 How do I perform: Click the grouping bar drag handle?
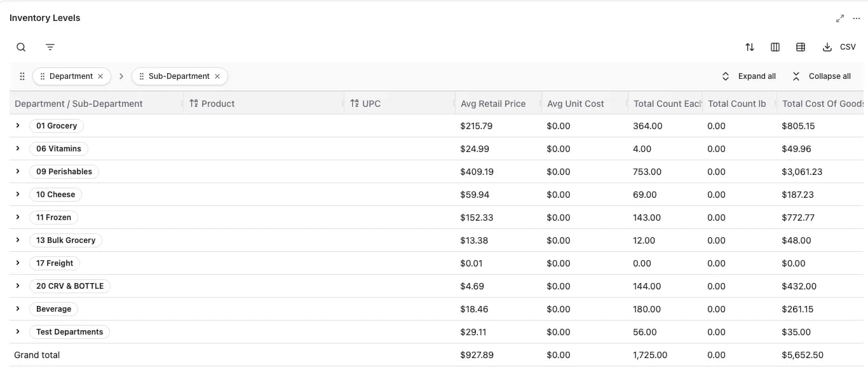(x=22, y=76)
